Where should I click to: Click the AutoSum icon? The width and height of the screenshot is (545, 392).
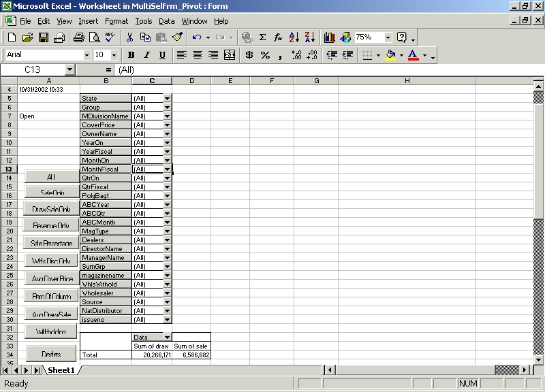tap(262, 37)
